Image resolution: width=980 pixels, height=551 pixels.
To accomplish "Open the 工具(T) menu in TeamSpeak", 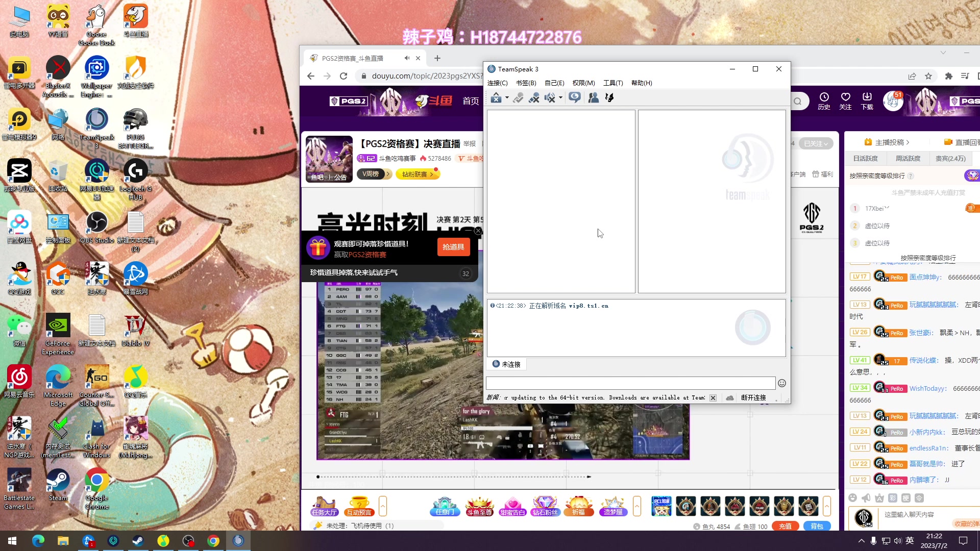I will [x=613, y=83].
